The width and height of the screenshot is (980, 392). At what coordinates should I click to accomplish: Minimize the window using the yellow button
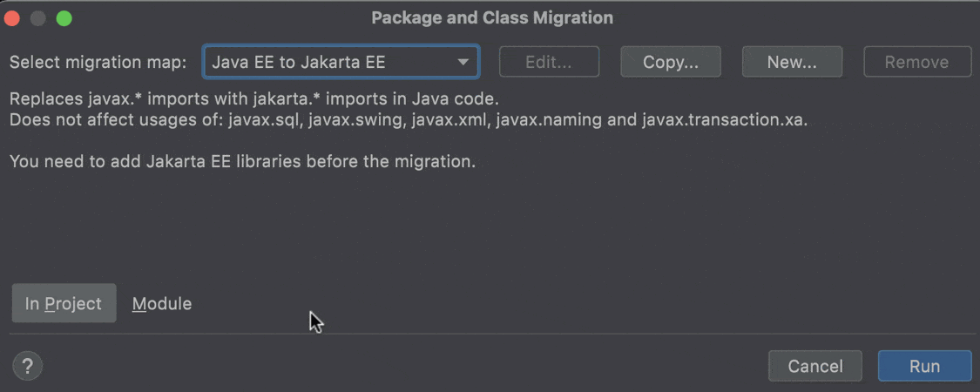(x=38, y=17)
